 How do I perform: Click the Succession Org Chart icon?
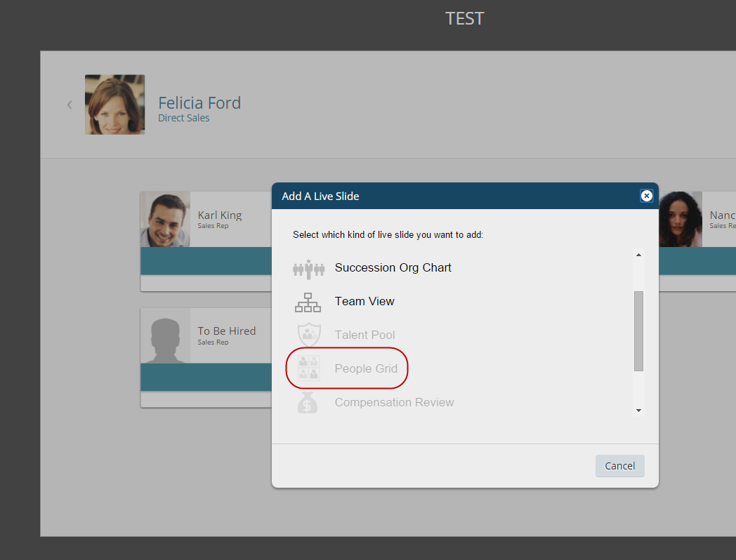point(308,269)
